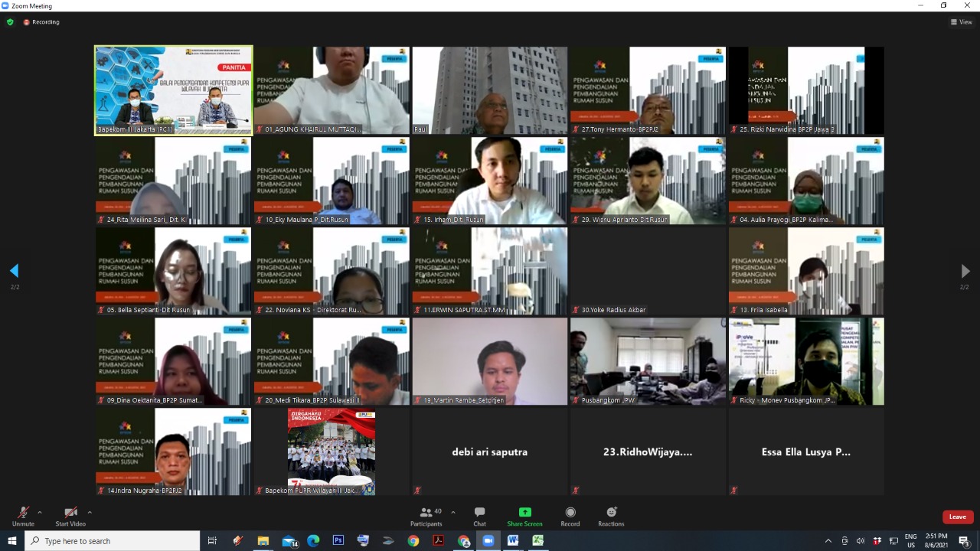Select 20_Medi Tikara video tile
980x551 pixels.
point(332,361)
